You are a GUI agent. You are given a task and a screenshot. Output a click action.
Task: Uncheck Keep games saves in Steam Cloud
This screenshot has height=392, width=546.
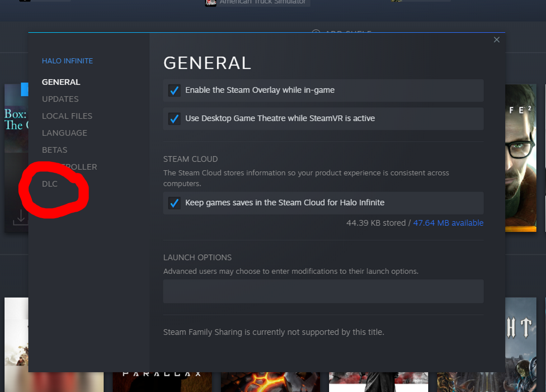(x=174, y=203)
